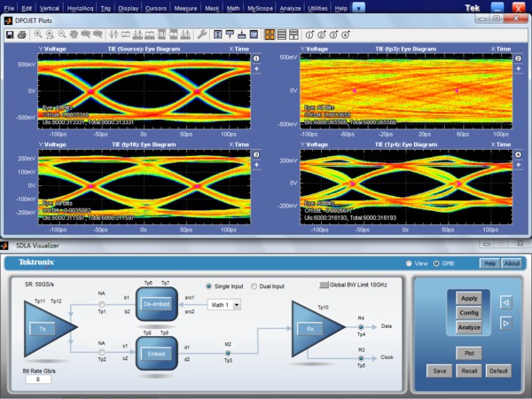Image resolution: width=532 pixels, height=399 pixels.
Task: Select the View radio option
Action: click(409, 263)
